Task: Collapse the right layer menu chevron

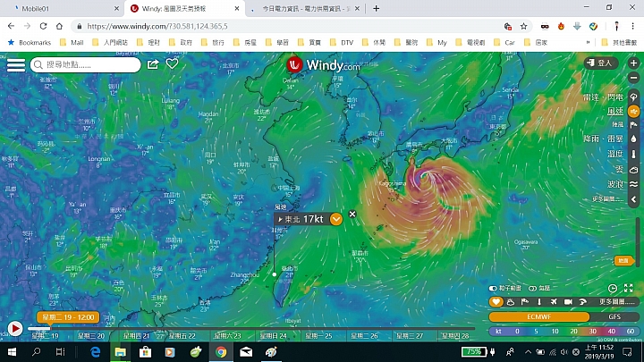Action: (634, 199)
